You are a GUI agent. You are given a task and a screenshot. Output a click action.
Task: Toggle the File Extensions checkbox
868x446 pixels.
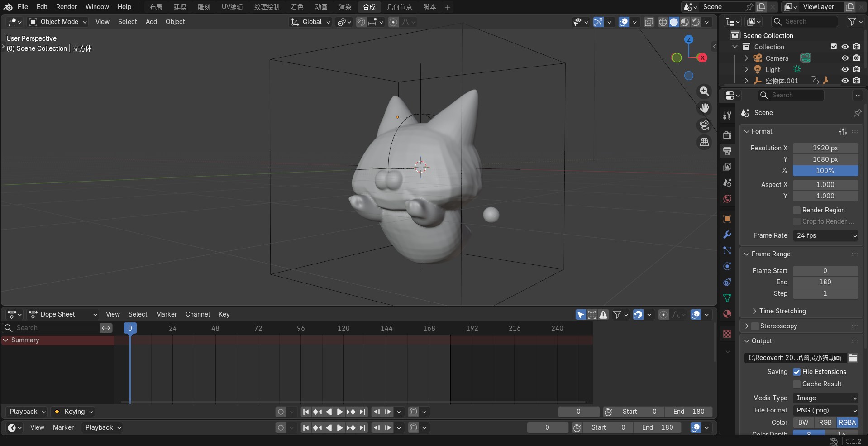pyautogui.click(x=797, y=372)
